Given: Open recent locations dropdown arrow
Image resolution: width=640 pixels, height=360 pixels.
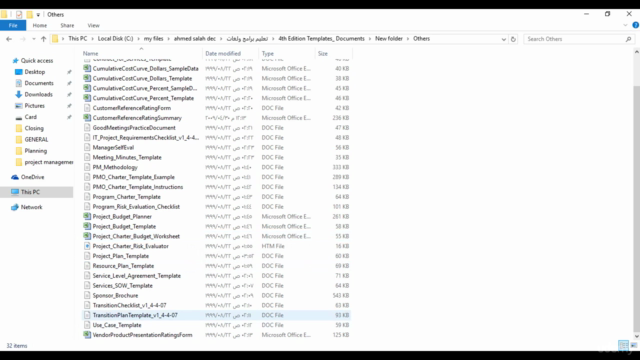Looking at the screenshot, I should tap(33, 39).
